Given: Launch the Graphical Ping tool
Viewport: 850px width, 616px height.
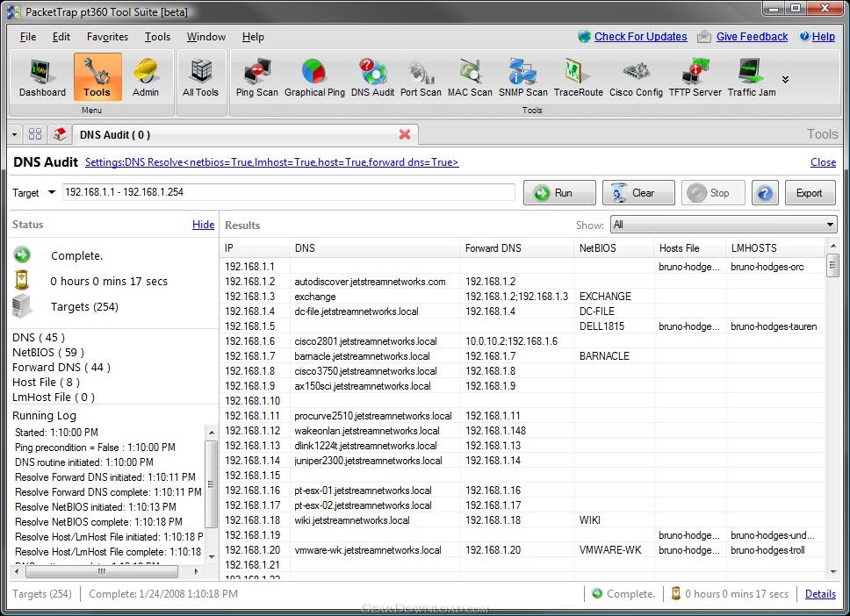Looking at the screenshot, I should click(x=314, y=77).
